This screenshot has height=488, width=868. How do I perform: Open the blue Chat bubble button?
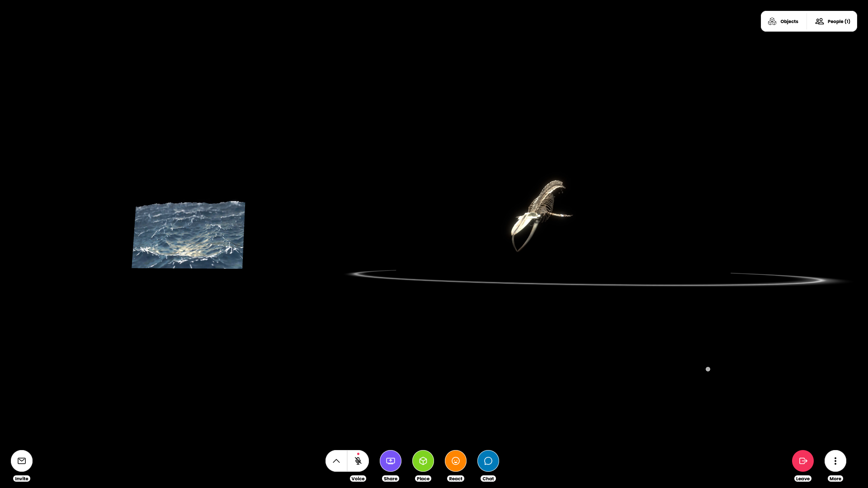click(x=488, y=461)
